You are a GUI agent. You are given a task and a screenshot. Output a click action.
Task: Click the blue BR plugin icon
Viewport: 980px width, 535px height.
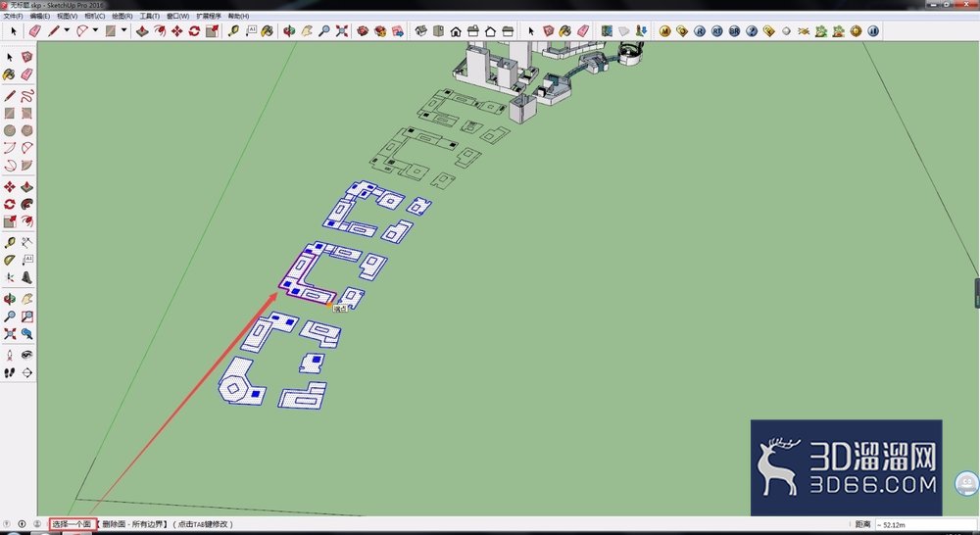pos(734,30)
